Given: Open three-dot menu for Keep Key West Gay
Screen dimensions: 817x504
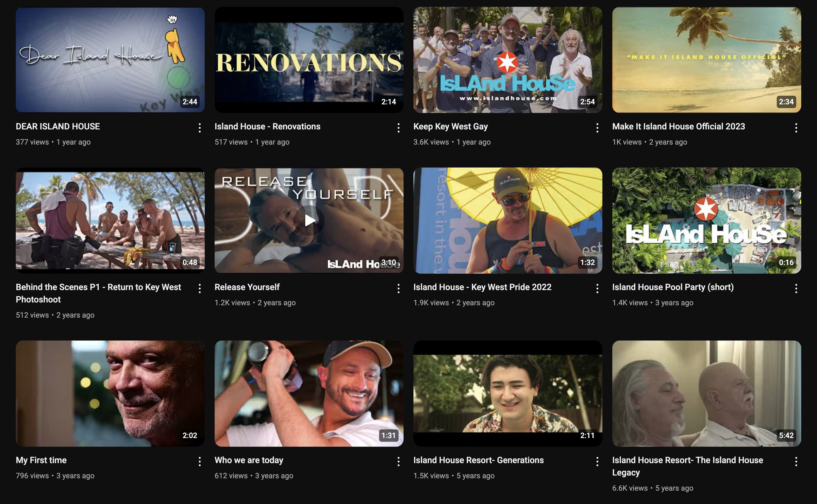Looking at the screenshot, I should pos(597,128).
